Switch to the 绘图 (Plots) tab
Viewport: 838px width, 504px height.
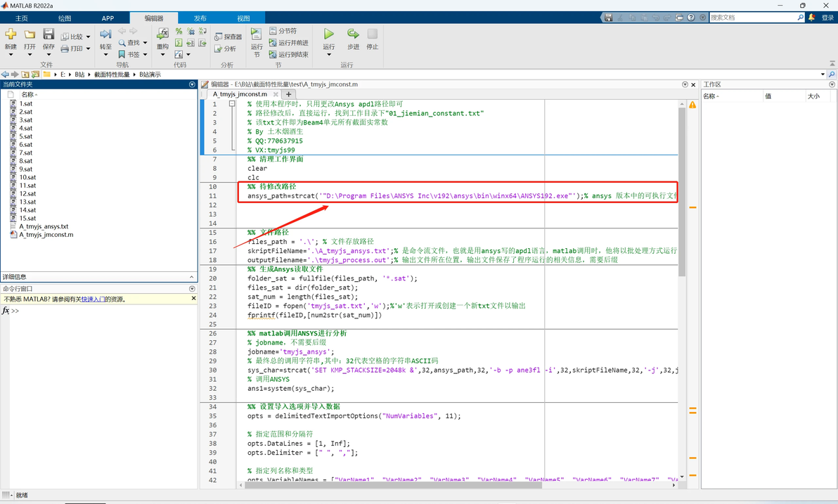tap(64, 18)
